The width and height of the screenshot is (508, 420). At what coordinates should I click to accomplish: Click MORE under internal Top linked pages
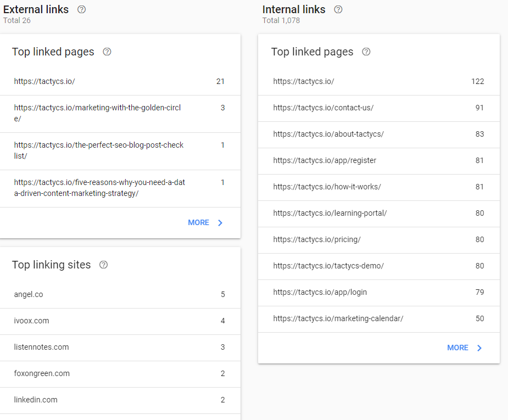[457, 348]
